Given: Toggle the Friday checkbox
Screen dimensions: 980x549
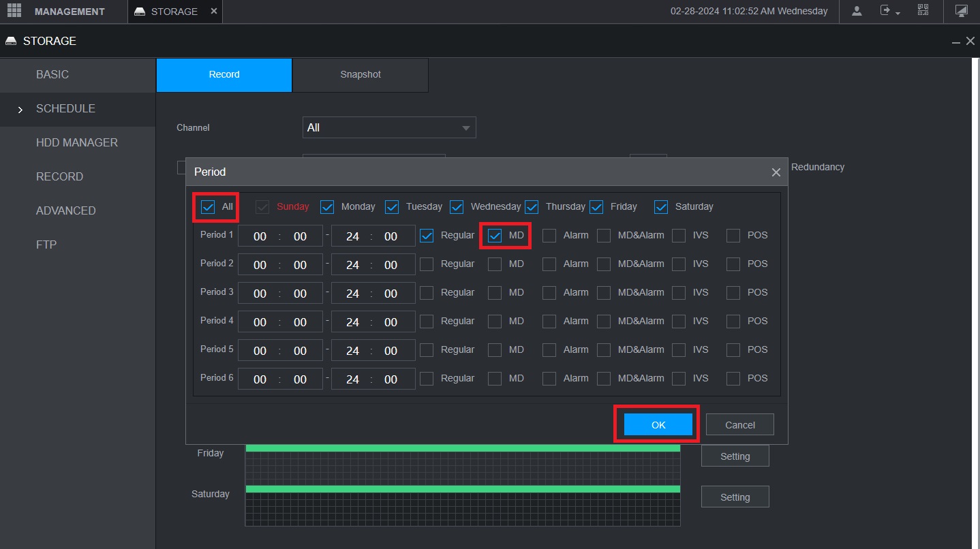Looking at the screenshot, I should [x=596, y=206].
